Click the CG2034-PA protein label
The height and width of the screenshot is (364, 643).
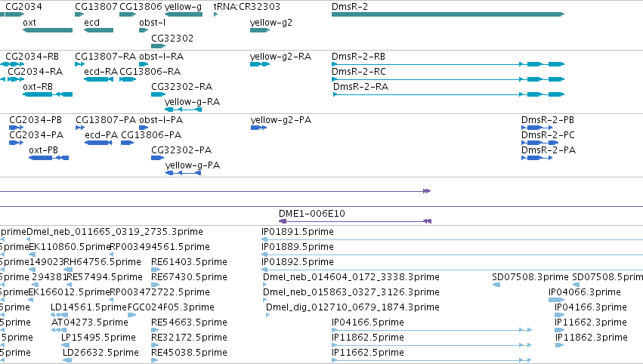(36, 135)
